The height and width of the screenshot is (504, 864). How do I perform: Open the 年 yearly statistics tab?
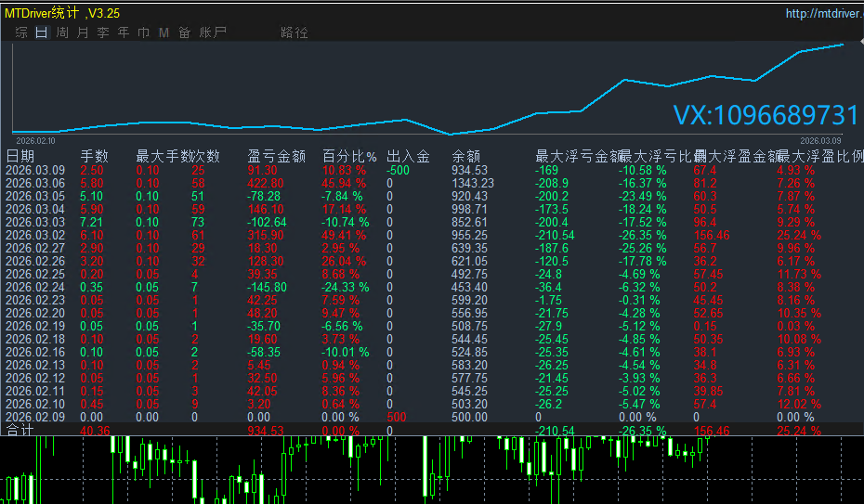[124, 32]
